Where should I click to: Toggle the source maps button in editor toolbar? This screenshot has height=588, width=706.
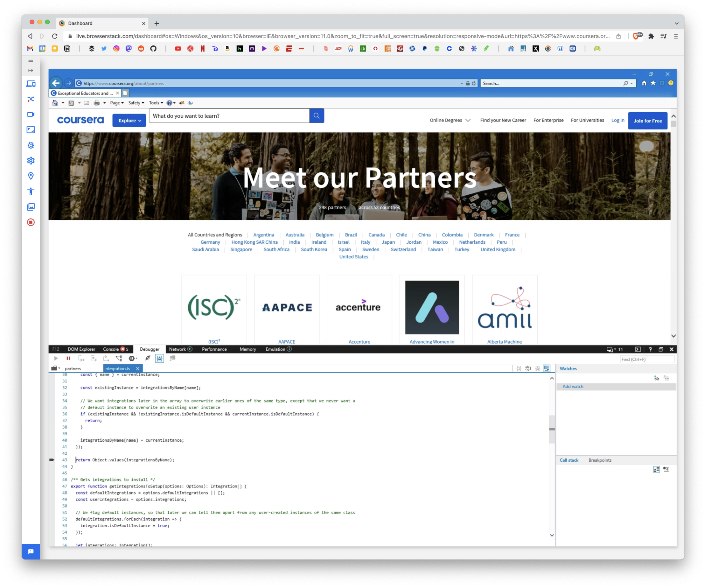(x=547, y=369)
